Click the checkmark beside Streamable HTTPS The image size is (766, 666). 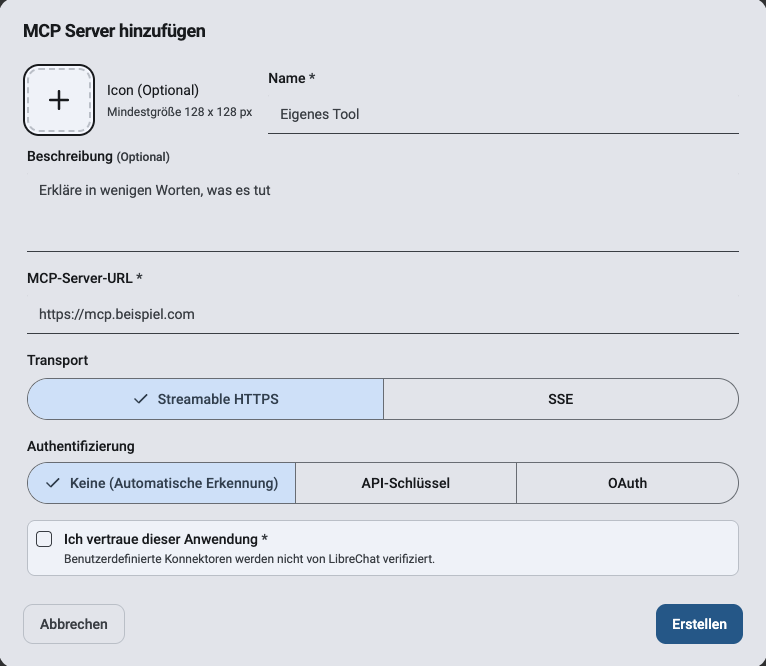tap(140, 399)
